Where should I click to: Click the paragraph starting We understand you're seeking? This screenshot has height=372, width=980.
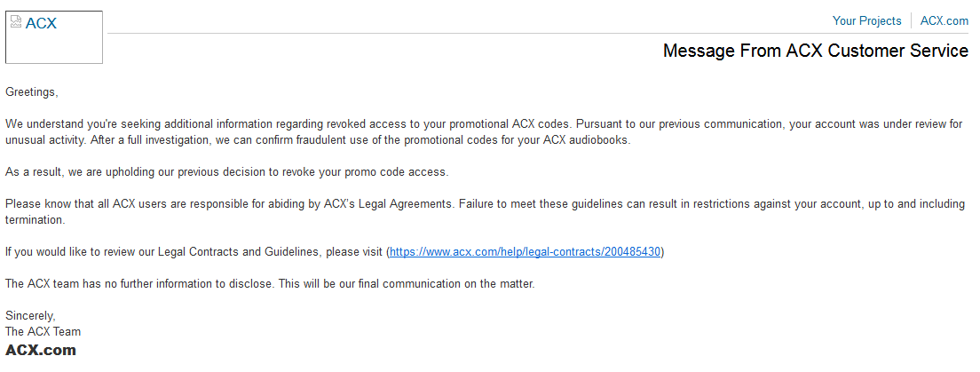tap(484, 132)
